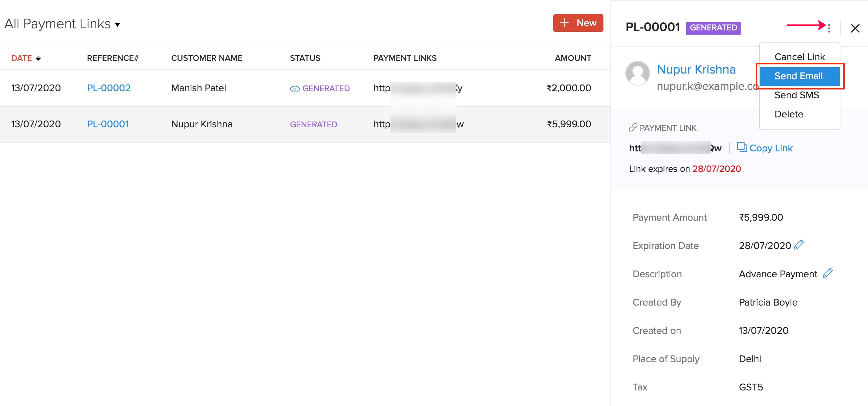Open the PL-00001 reference link
This screenshot has height=406, width=868.
[108, 124]
